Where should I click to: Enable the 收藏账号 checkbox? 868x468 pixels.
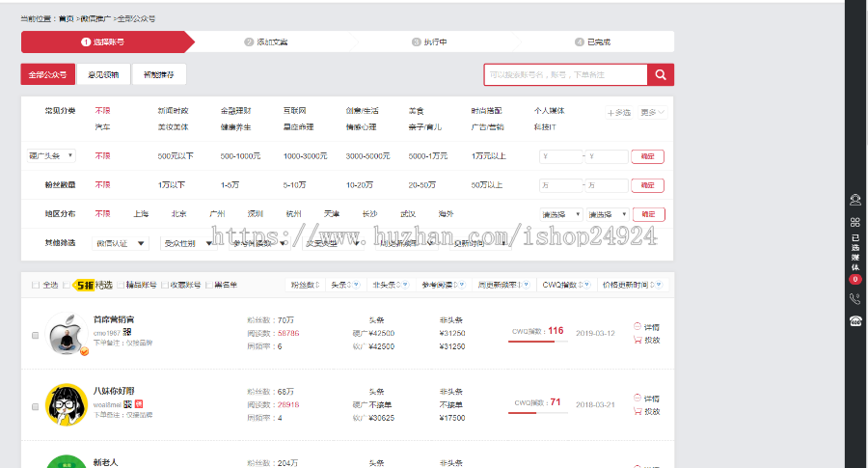tap(165, 286)
